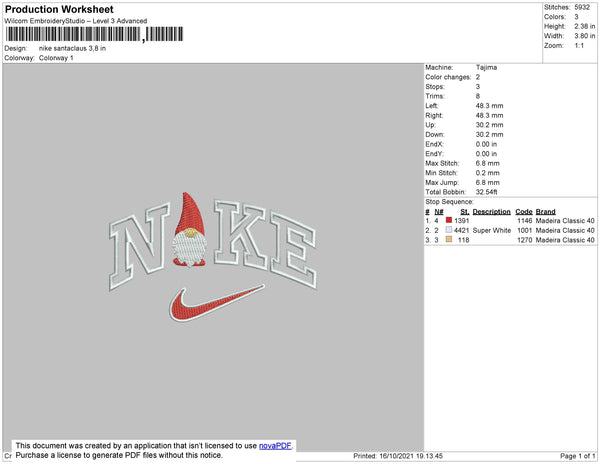This screenshot has width=600, height=464.
Task: Click the Machine value 'Tajima'
Action: click(x=486, y=67)
